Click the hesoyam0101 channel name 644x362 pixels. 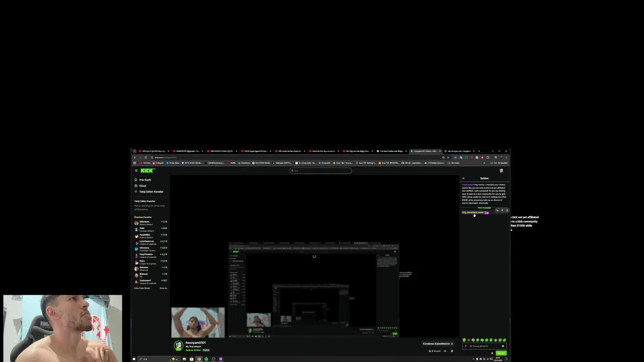coord(196,342)
